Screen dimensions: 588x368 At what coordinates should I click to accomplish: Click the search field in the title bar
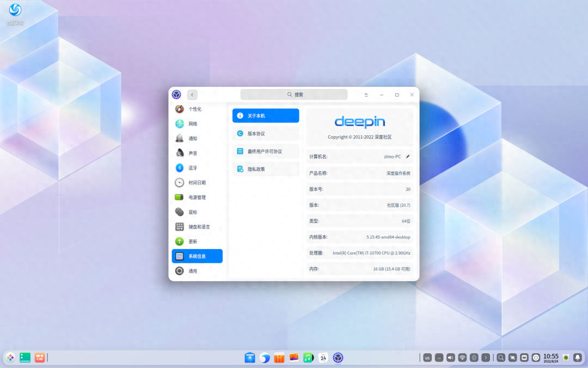(294, 94)
